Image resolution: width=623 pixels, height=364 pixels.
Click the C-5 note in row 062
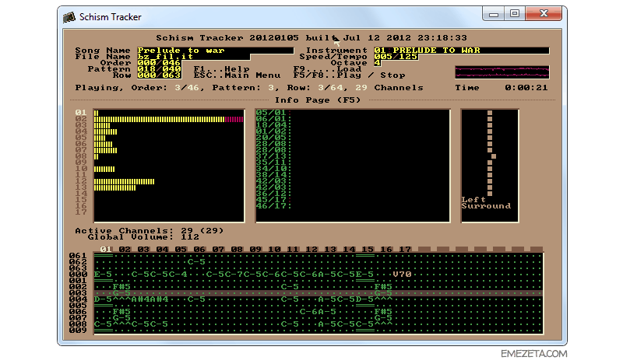pos(196,262)
